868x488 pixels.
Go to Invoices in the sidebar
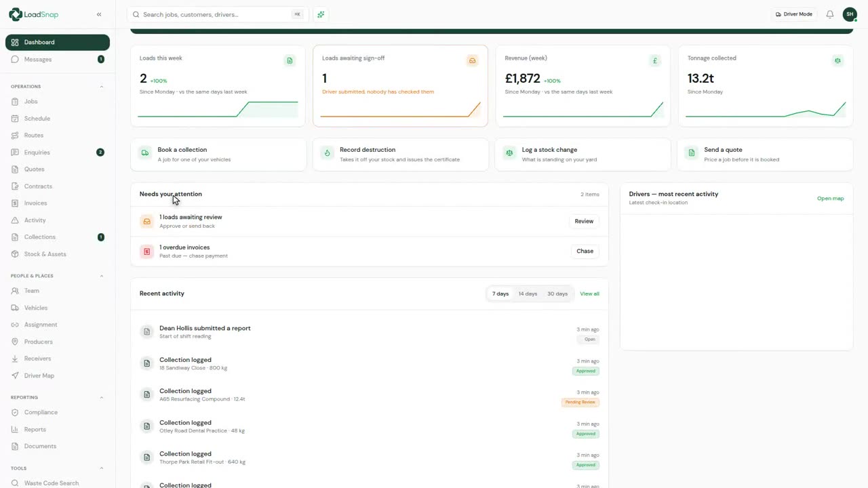pyautogui.click(x=58, y=203)
